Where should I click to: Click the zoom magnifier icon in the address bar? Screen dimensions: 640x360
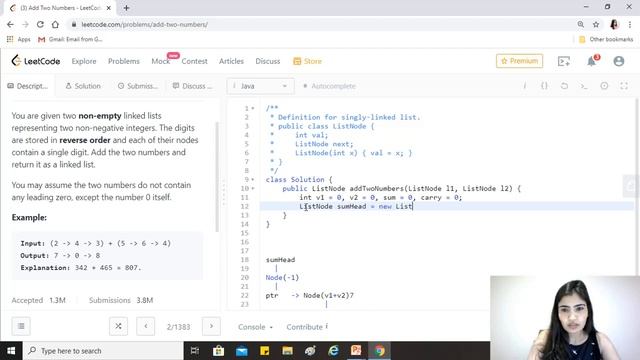point(580,24)
